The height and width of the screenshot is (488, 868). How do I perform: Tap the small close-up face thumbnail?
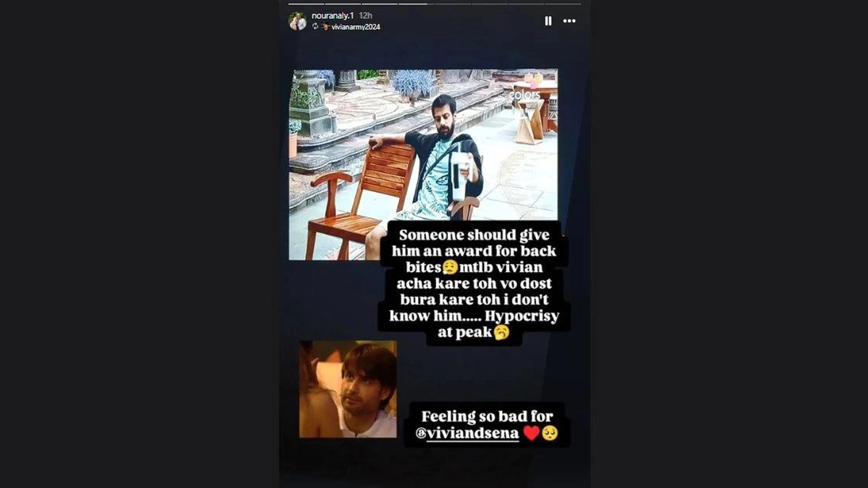pos(348,389)
